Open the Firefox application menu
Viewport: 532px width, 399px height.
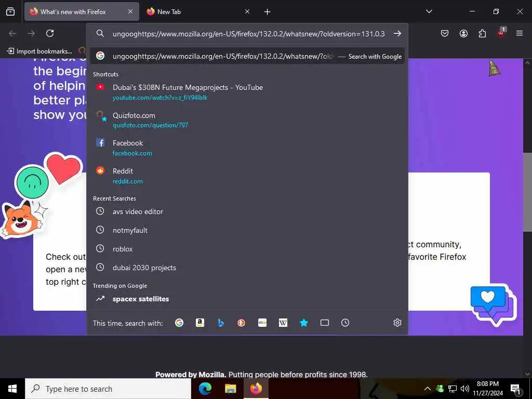(x=520, y=33)
